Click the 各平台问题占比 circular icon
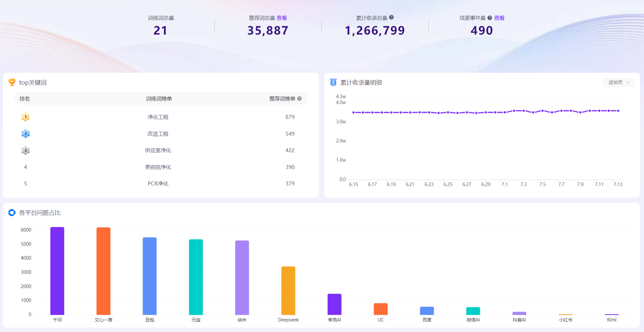This screenshot has height=332, width=644. pyautogui.click(x=12, y=213)
